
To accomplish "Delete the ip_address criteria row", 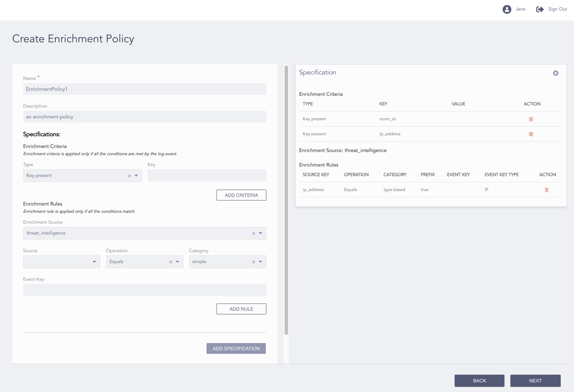I will click(531, 134).
